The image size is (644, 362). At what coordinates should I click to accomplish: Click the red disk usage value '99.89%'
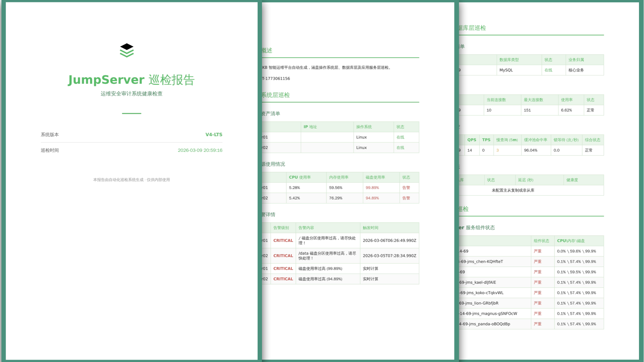click(x=372, y=188)
